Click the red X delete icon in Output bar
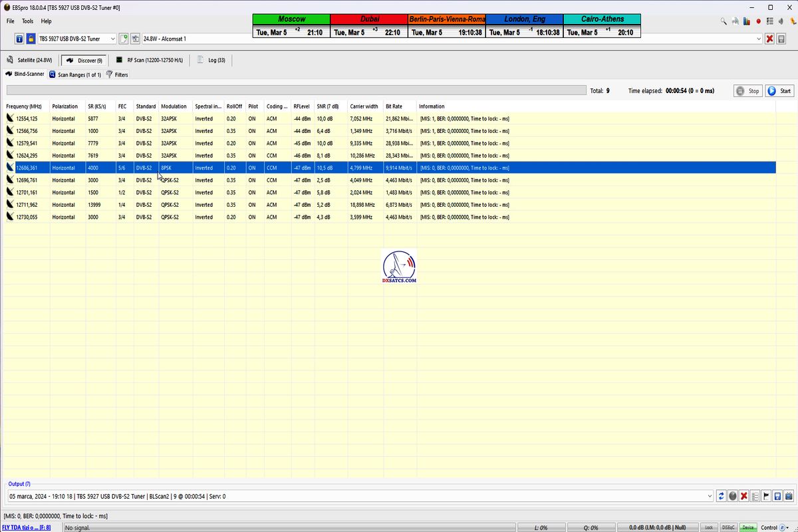The height and width of the screenshot is (532, 798). pos(743,496)
